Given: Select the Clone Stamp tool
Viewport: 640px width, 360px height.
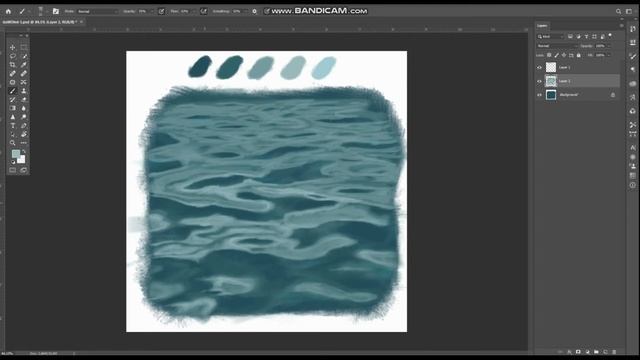Looking at the screenshot, I should tap(24, 91).
